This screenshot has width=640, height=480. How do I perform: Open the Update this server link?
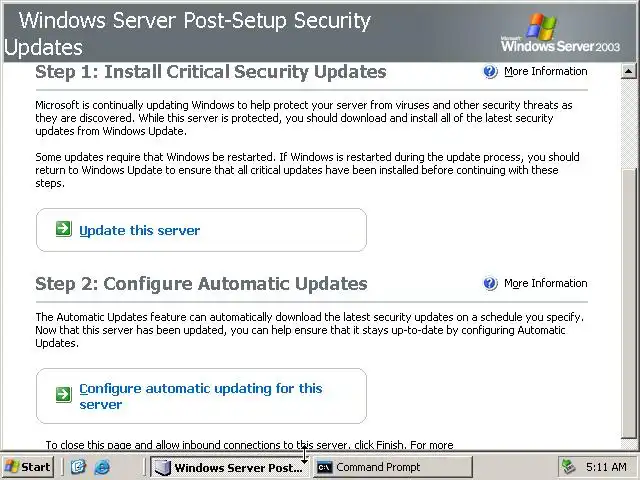pos(140,230)
